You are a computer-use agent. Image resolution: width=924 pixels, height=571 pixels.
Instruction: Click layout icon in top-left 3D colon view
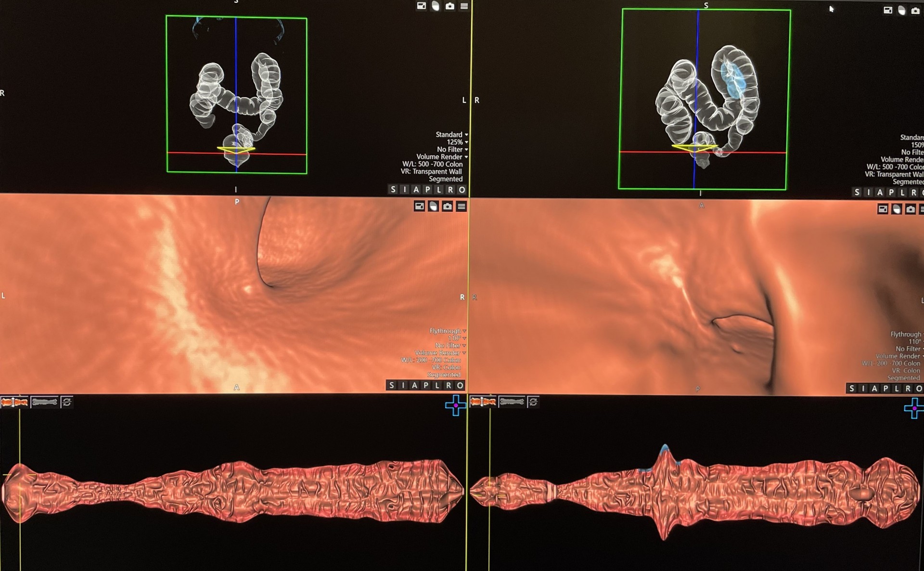[421, 6]
